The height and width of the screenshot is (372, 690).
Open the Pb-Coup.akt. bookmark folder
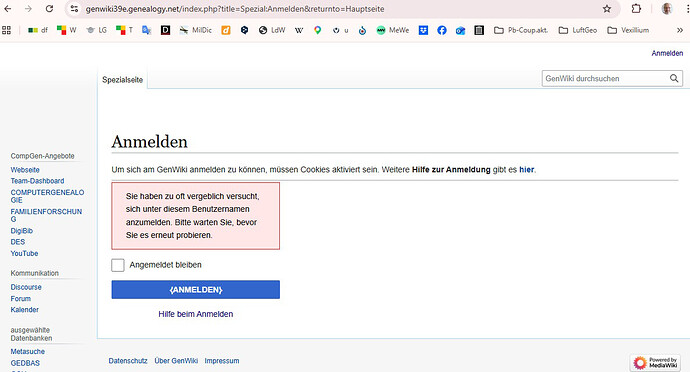(521, 30)
